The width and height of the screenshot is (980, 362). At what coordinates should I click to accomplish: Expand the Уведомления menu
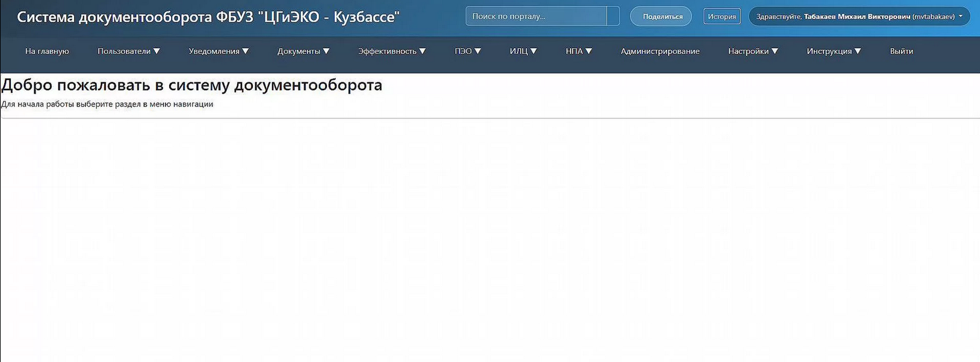(219, 51)
